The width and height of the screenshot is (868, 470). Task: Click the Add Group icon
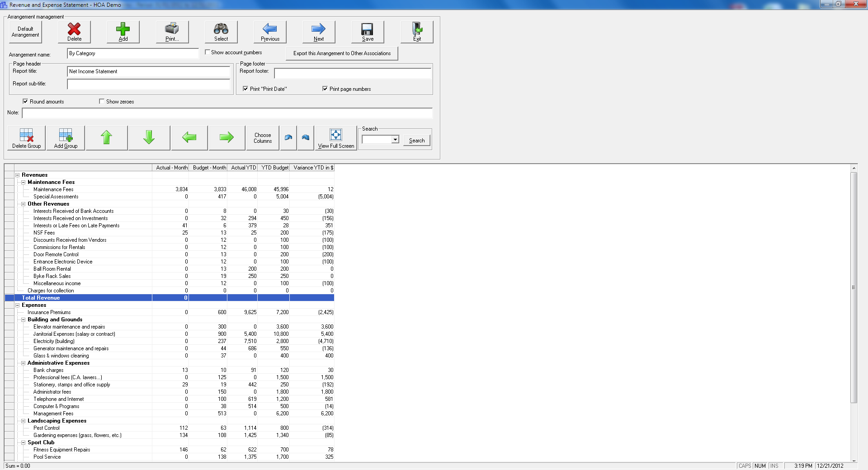point(65,137)
